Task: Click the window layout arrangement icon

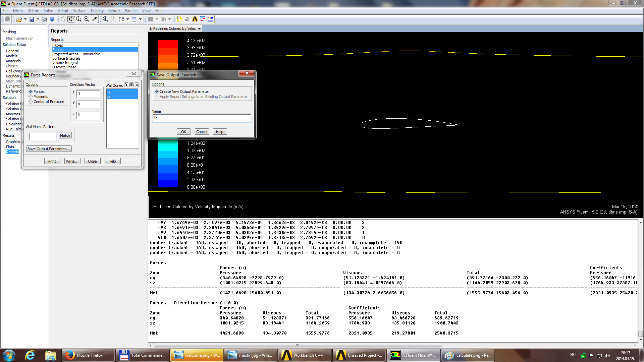Action: click(x=121, y=19)
